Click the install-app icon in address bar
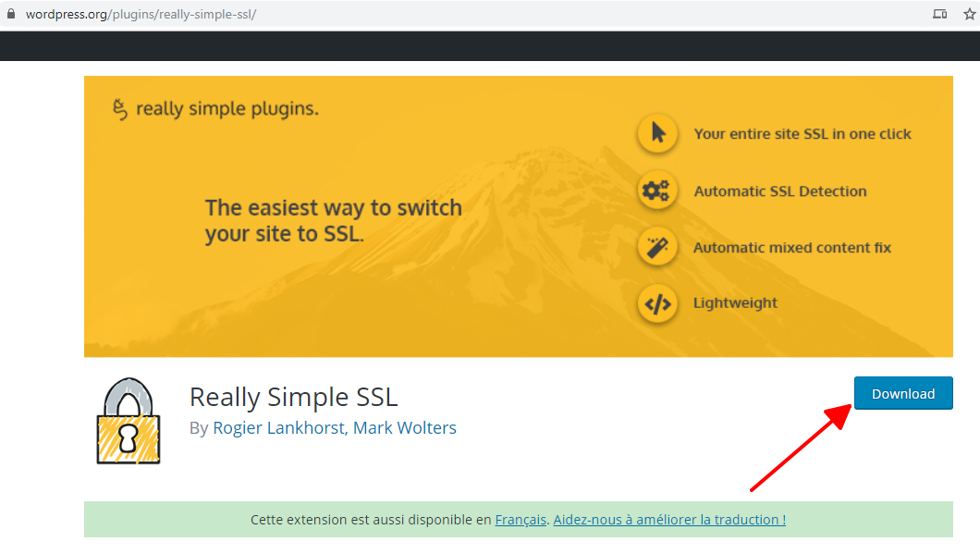The width and height of the screenshot is (980, 554). click(x=939, y=14)
